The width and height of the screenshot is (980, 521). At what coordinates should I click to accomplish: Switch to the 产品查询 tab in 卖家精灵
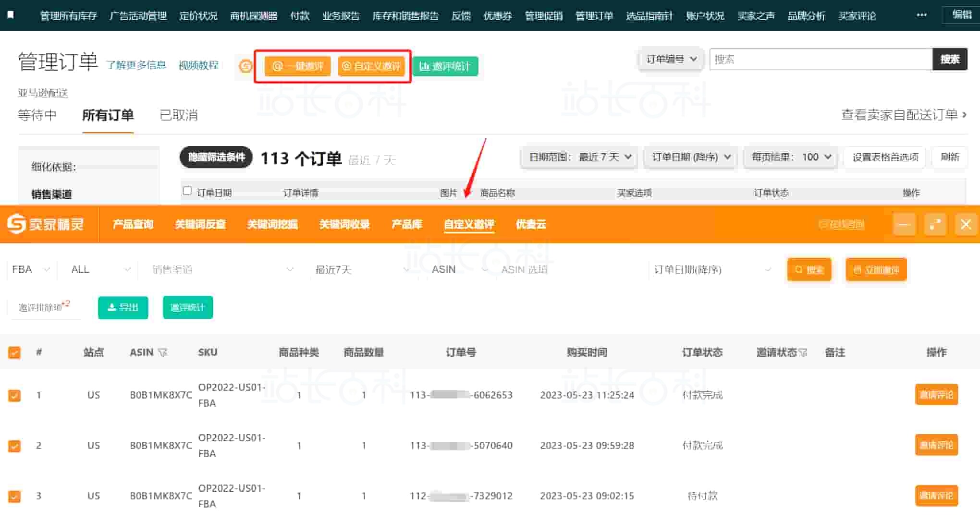click(133, 224)
